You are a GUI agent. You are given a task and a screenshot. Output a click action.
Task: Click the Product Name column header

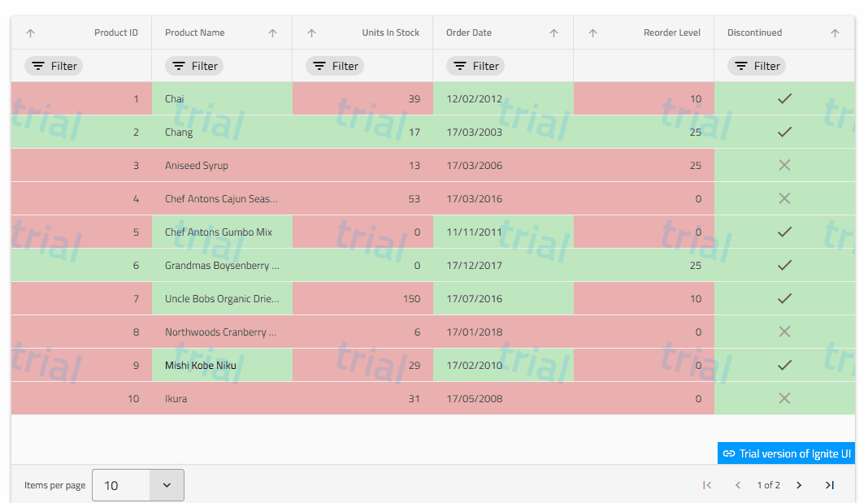[195, 33]
